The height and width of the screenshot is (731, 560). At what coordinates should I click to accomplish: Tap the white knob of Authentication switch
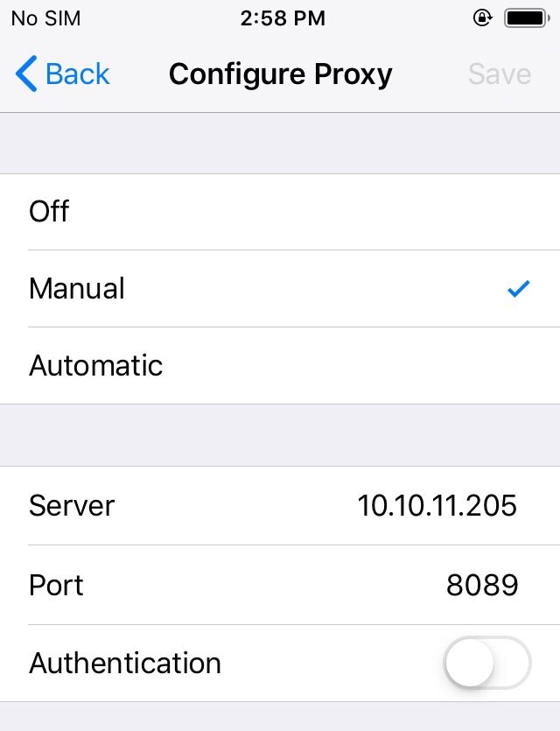pos(470,664)
